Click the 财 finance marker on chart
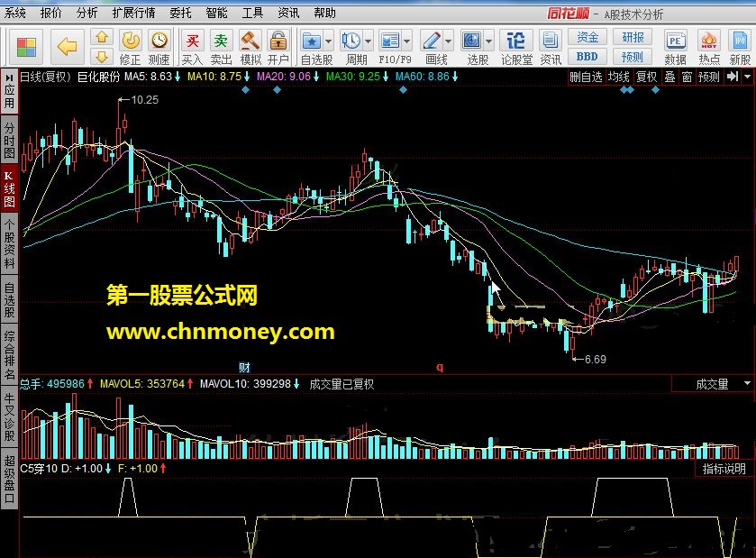The width and height of the screenshot is (756, 558). pos(244,368)
